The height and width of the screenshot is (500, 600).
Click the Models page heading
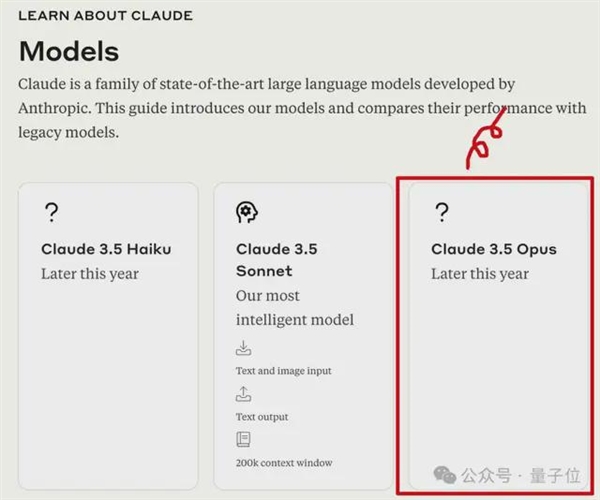[69, 51]
